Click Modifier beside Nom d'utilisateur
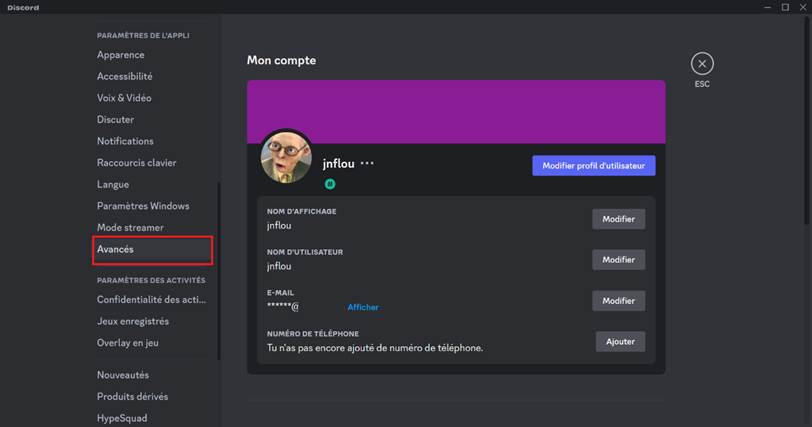This screenshot has width=812, height=427. 618,260
